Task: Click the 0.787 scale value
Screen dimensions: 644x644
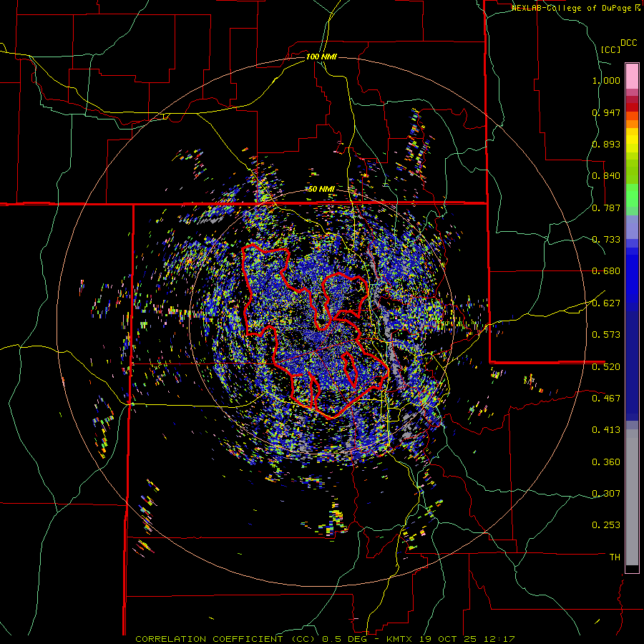Action: pos(606,208)
